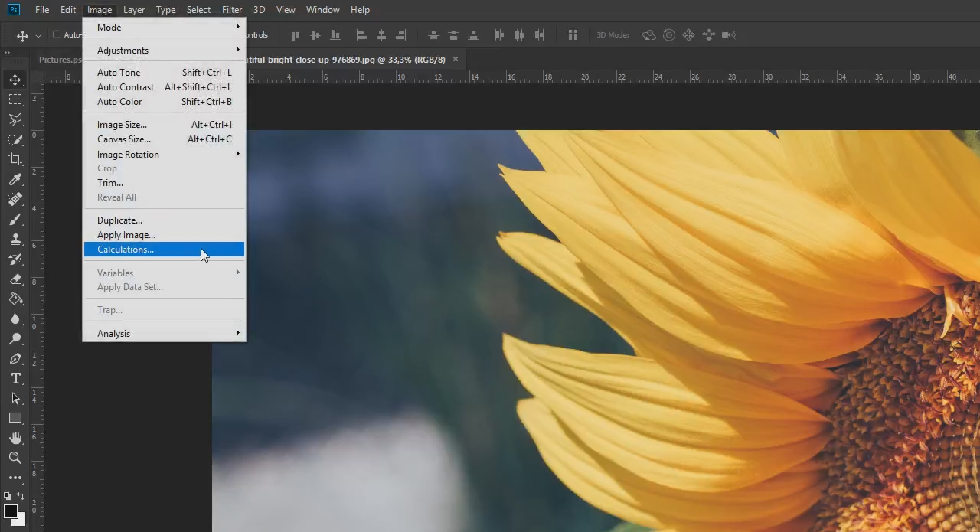Click the align vertical centers icon

(315, 35)
